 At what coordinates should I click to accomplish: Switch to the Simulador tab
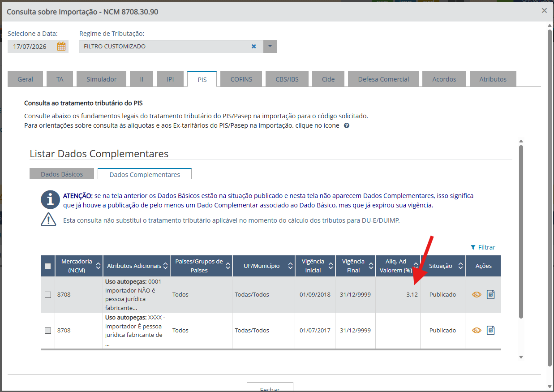[102, 79]
